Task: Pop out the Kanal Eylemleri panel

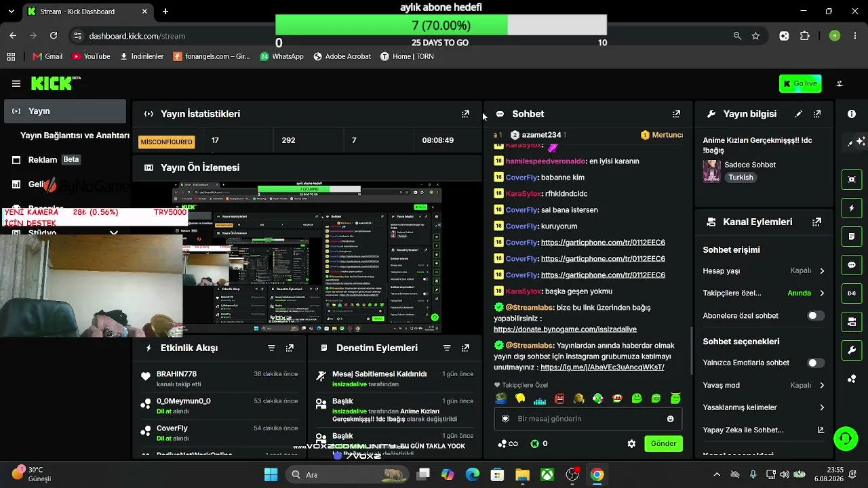Action: pyautogui.click(x=817, y=222)
